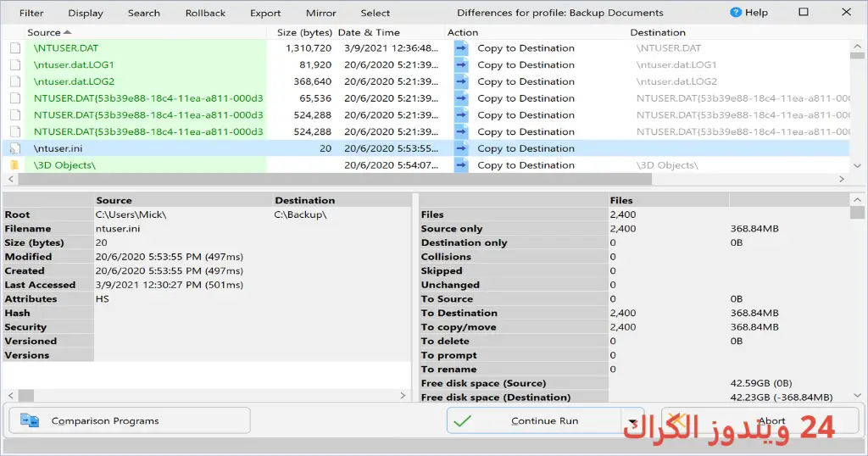Image resolution: width=868 pixels, height=456 pixels.
Task: Open the Mirror menu
Action: (321, 13)
